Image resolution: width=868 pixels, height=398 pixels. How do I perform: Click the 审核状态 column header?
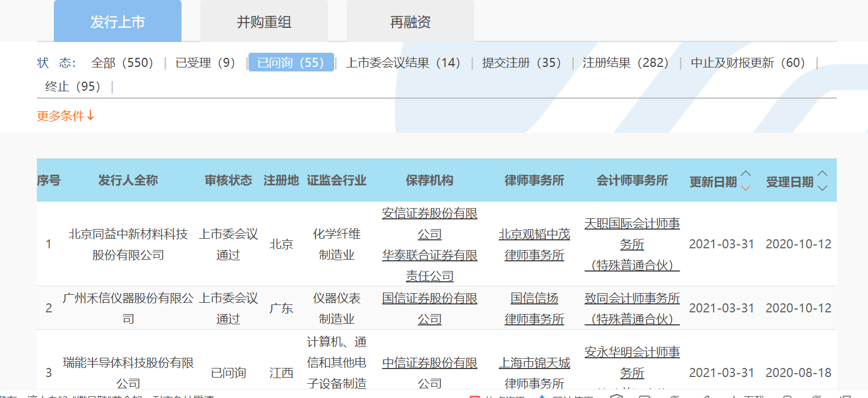pos(228,180)
